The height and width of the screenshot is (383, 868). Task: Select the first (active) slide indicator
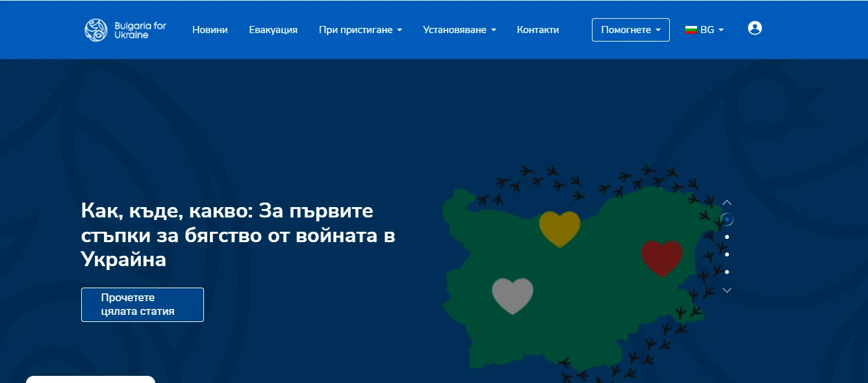point(727,219)
